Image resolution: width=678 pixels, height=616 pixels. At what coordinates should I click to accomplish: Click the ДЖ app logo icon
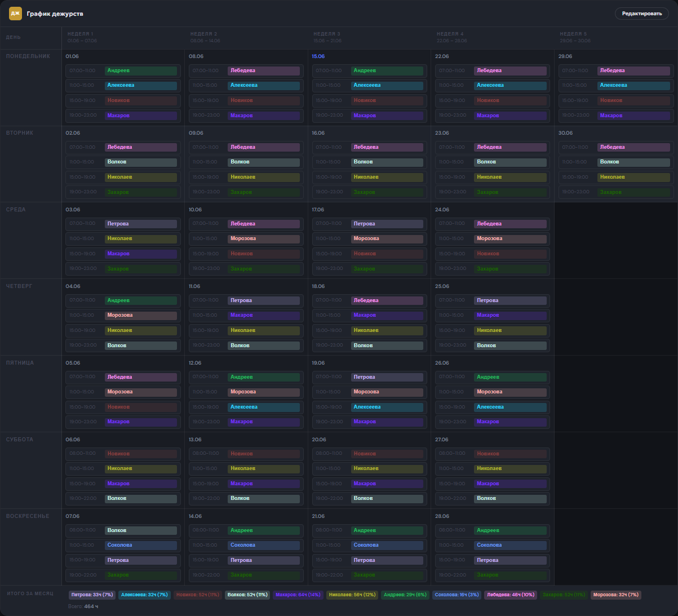pos(15,14)
